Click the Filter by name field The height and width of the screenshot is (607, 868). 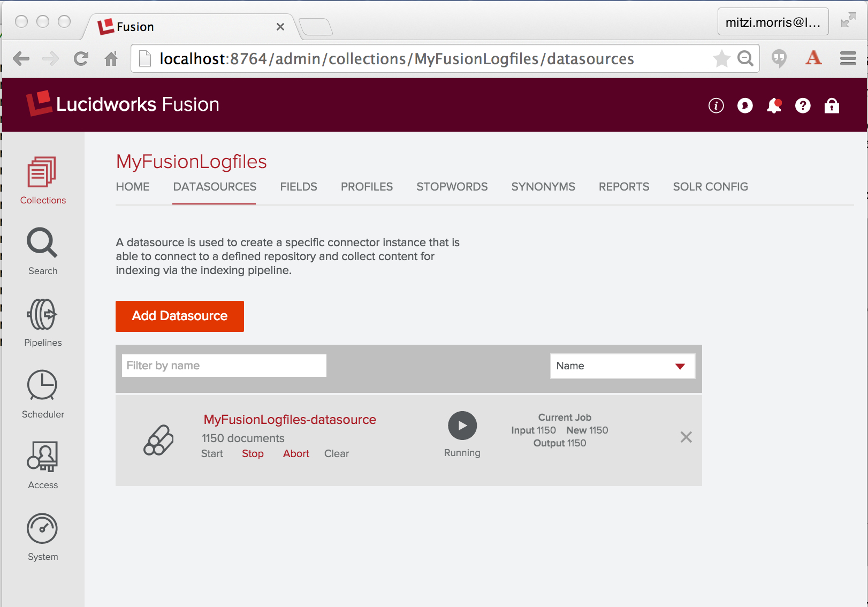coord(224,366)
